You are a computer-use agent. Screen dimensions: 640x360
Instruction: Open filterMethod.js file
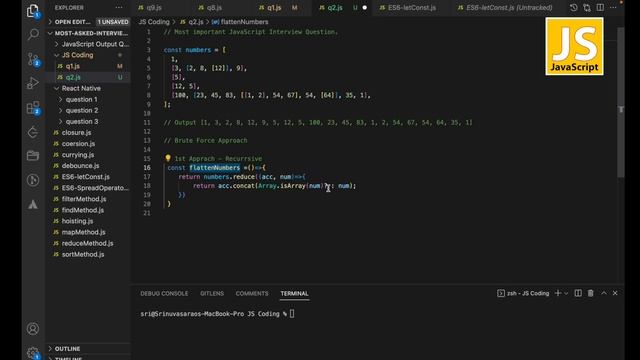pos(84,199)
